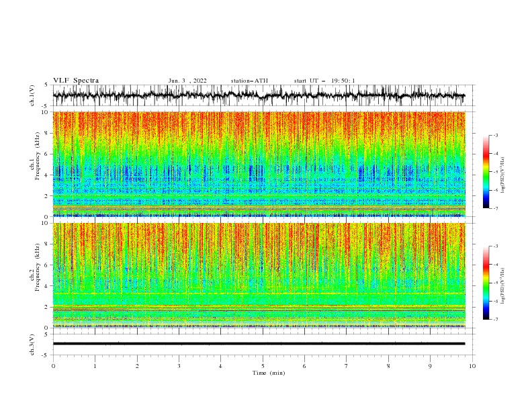Click the 'ch.3(V)' axis label
This screenshot has height=411, width=532.
point(32,345)
